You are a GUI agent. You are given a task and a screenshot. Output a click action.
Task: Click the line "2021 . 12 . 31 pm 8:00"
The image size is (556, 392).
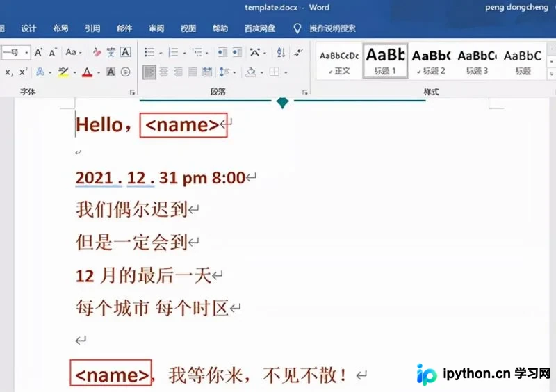point(161,178)
